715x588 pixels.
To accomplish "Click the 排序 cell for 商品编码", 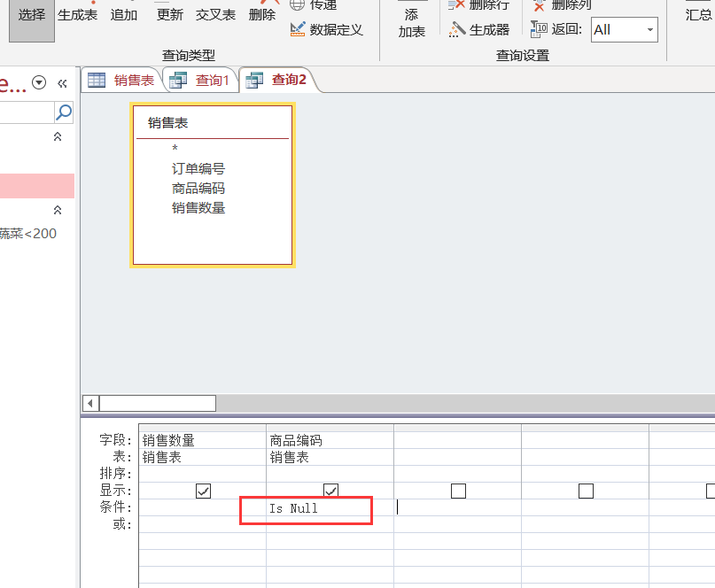I will pos(330,474).
